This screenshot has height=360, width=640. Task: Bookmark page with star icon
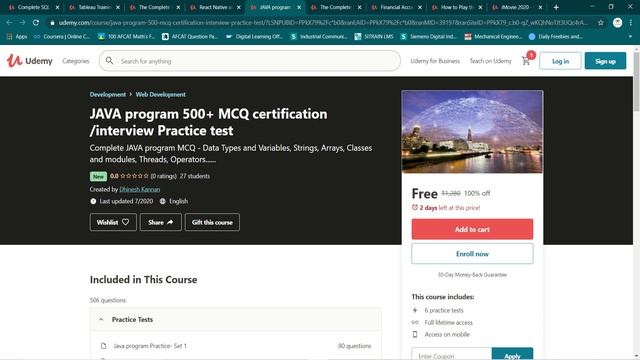click(601, 22)
